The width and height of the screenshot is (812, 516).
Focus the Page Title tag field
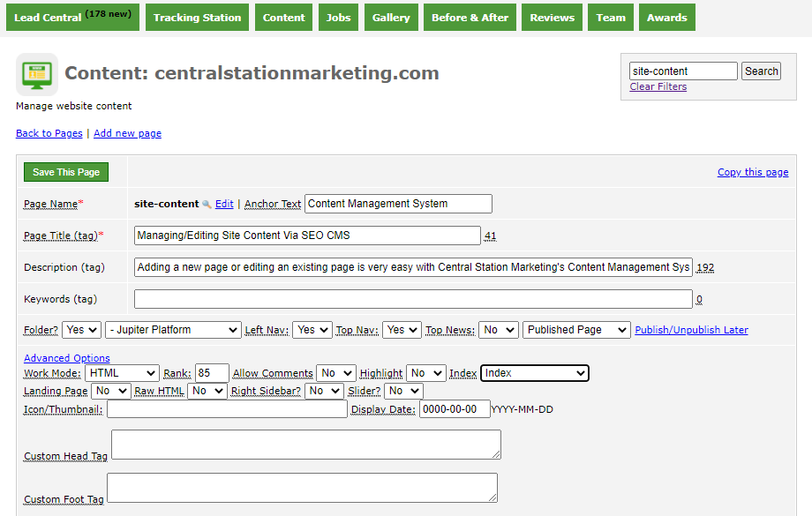pyautogui.click(x=307, y=236)
